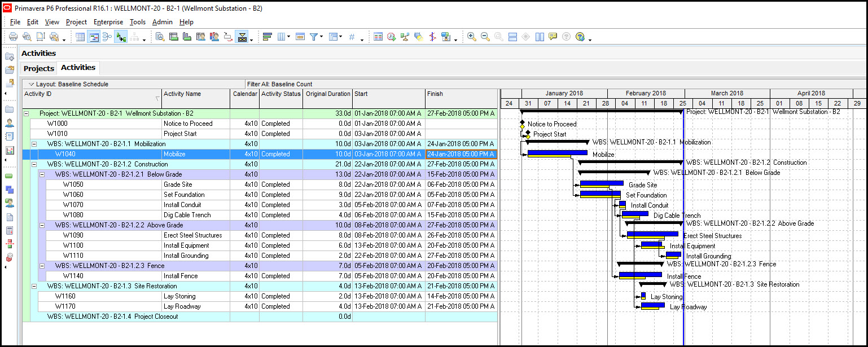Open the Bars formatting icon

pyautogui.click(x=268, y=37)
